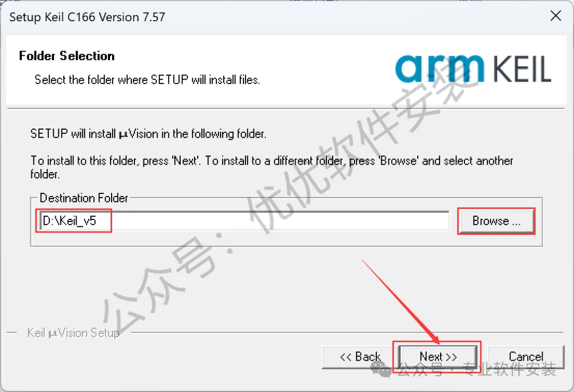Click the Destination Folder group label
The width and height of the screenshot is (574, 392).
coord(84,198)
